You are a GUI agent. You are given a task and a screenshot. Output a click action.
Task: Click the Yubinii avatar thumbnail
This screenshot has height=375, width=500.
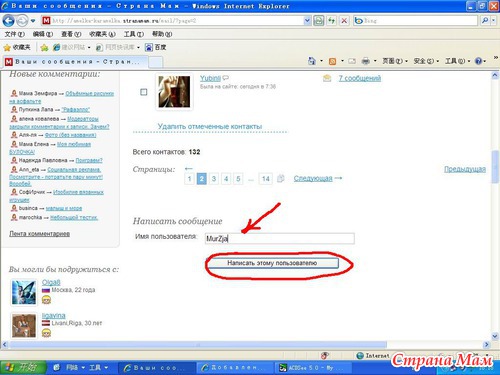[174, 92]
